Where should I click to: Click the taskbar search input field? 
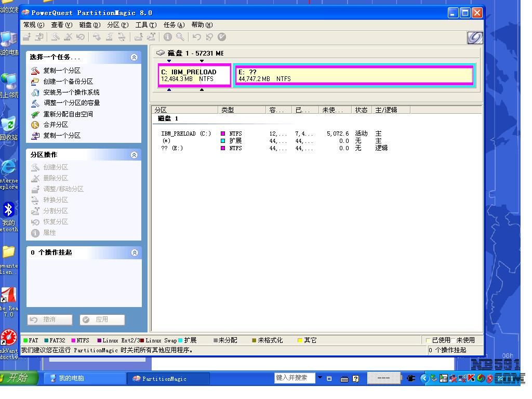[x=295, y=378]
